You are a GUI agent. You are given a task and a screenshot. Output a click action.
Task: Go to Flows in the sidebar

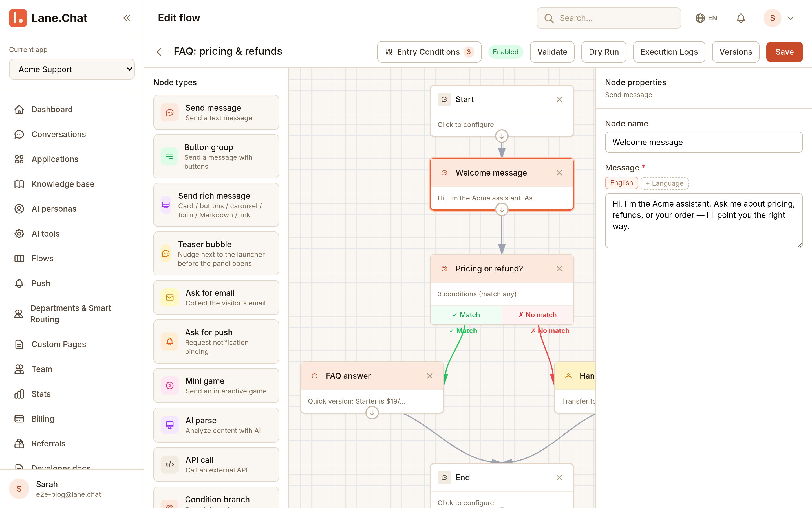(x=72, y=258)
